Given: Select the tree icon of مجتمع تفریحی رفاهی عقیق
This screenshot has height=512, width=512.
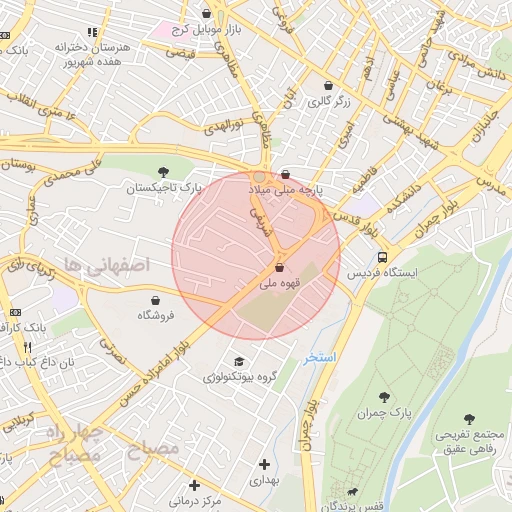Looking at the screenshot, I should click(469, 419).
